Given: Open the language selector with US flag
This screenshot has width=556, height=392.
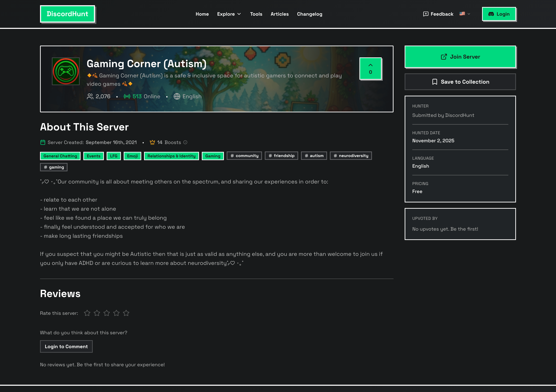Looking at the screenshot, I should 462,14.
